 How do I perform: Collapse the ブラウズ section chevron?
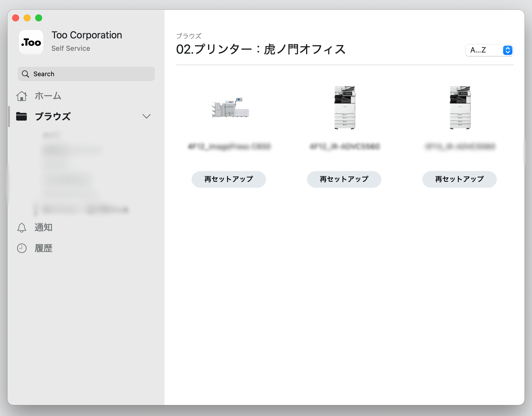[x=147, y=116]
